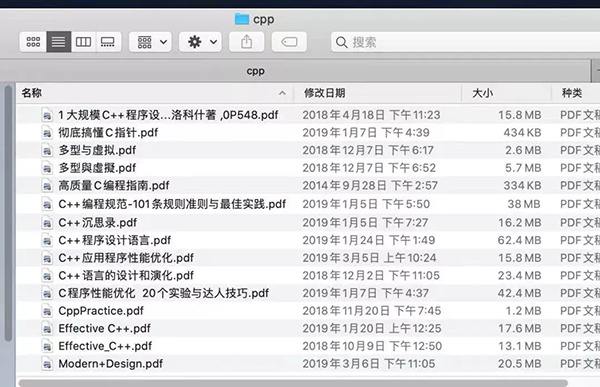Click PDF icon of 彻底搞懂C指针.pdf

pyautogui.click(x=47, y=133)
